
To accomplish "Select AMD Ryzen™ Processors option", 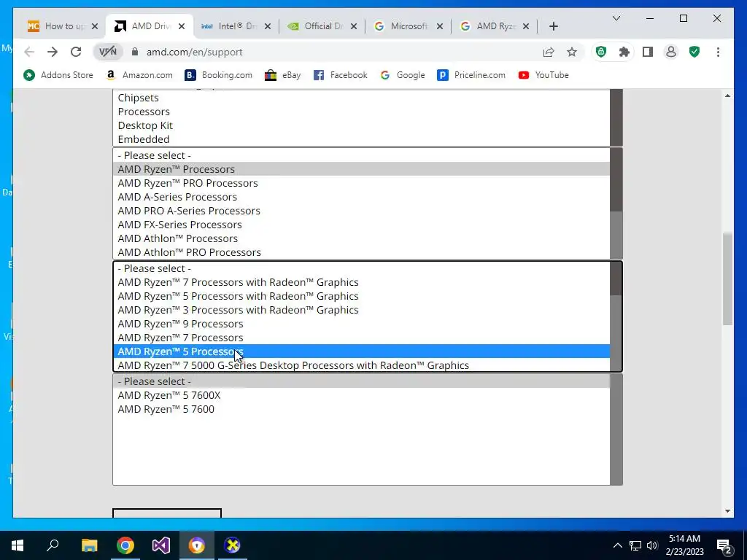I will 361,169.
